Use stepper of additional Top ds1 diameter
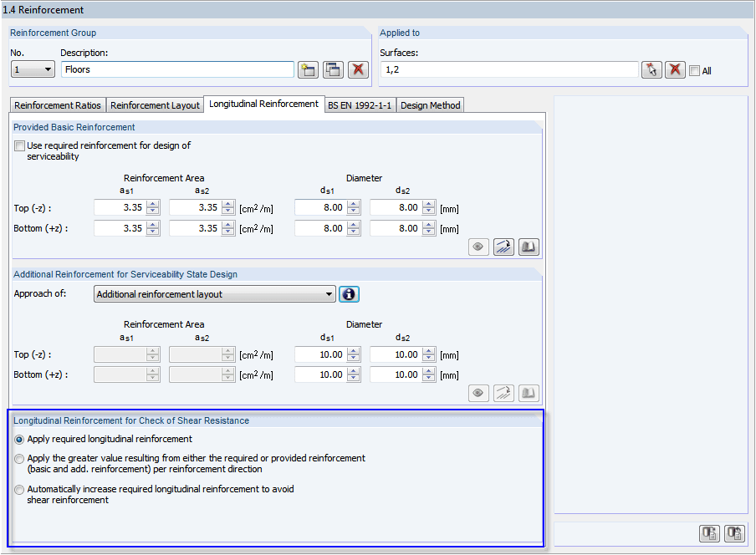Screen dimensions: 756x555 click(x=354, y=354)
